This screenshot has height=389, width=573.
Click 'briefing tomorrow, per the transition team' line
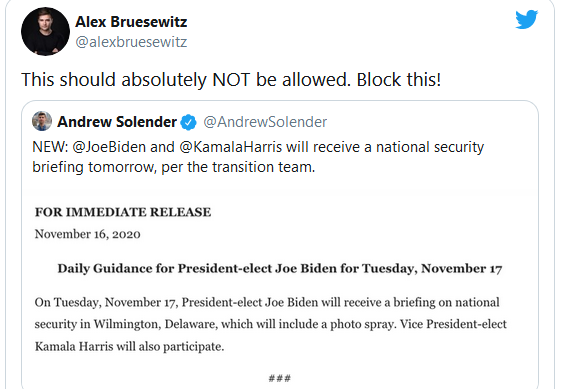tap(174, 167)
